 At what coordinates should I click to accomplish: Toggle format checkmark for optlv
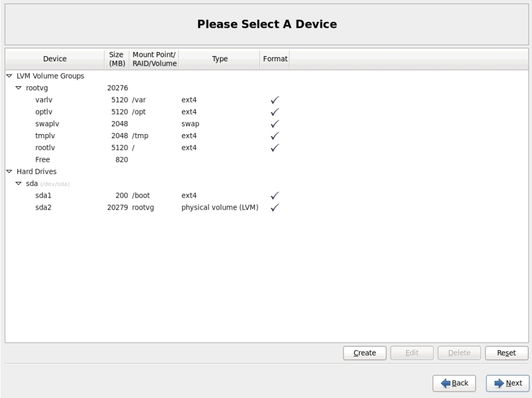275,112
